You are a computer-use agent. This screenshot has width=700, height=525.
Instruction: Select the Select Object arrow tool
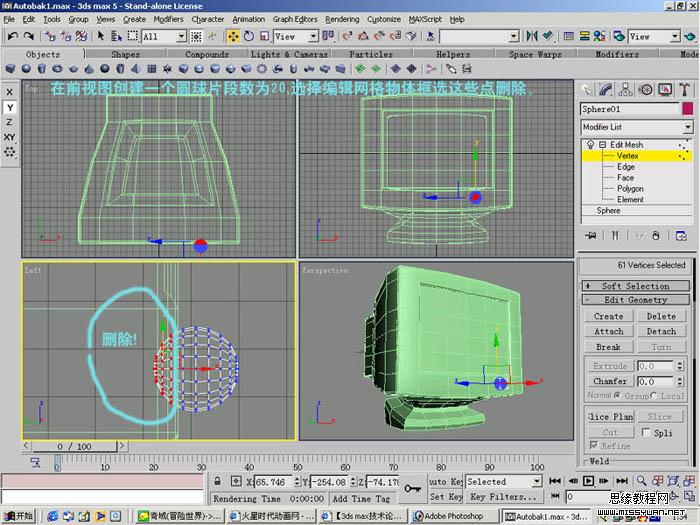(101, 36)
